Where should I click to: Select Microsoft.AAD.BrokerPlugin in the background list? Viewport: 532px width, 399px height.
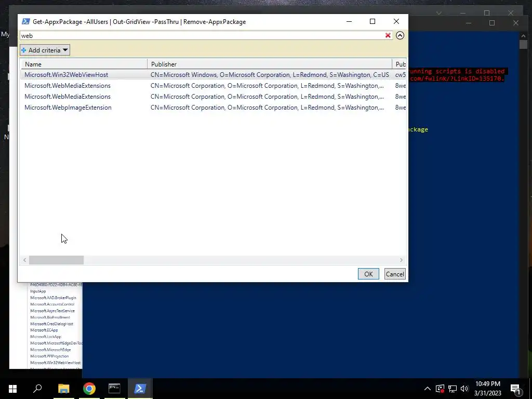[x=54, y=298]
